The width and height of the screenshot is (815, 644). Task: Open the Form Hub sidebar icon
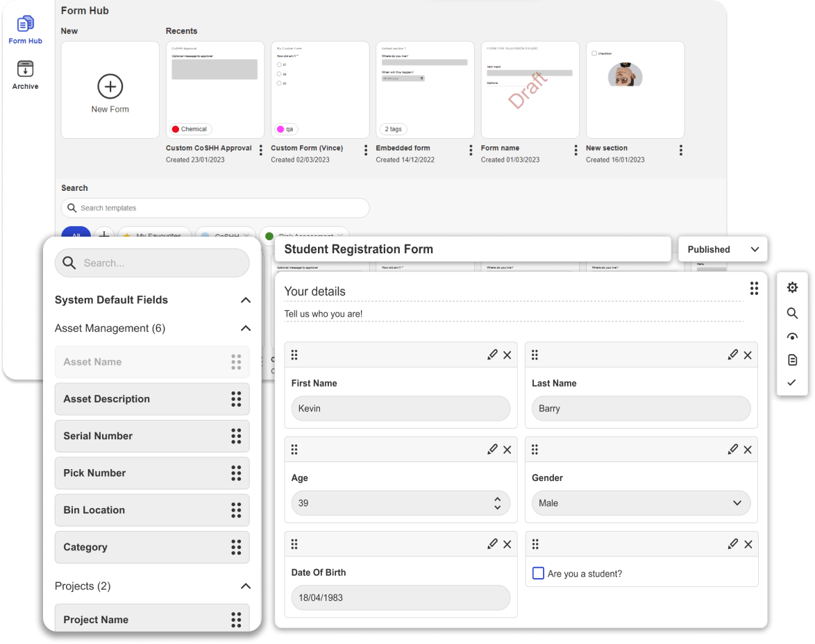tap(25, 25)
